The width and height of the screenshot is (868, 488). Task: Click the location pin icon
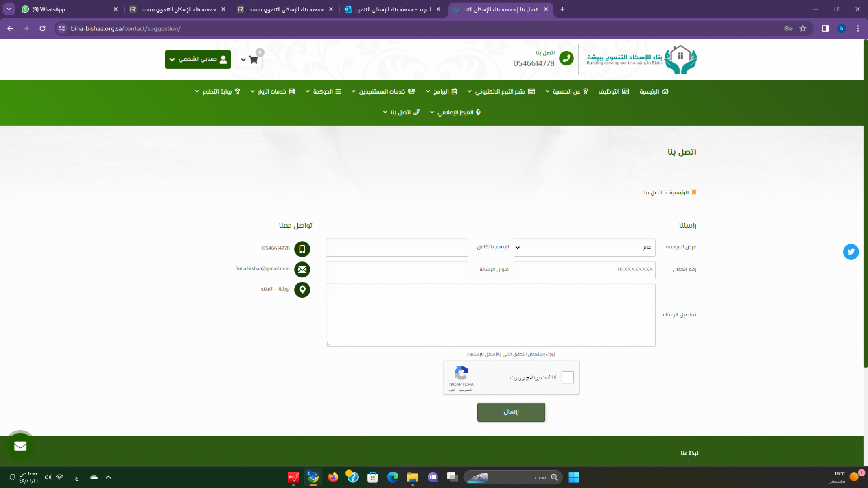point(302,290)
